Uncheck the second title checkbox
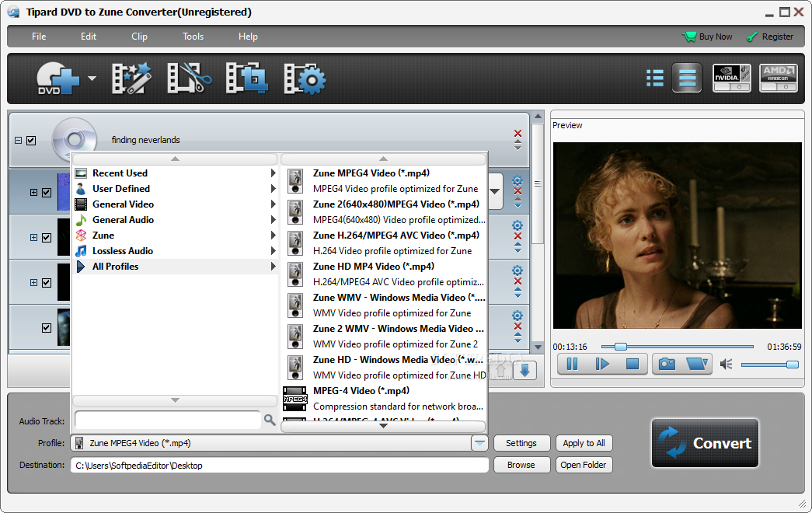 tap(47, 237)
